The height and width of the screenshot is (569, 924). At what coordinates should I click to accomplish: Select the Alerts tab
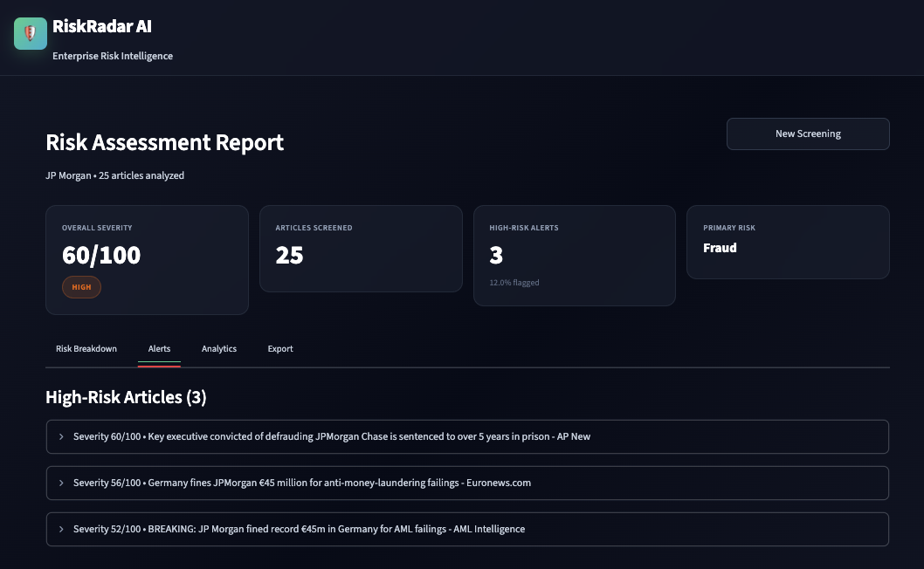tap(159, 349)
